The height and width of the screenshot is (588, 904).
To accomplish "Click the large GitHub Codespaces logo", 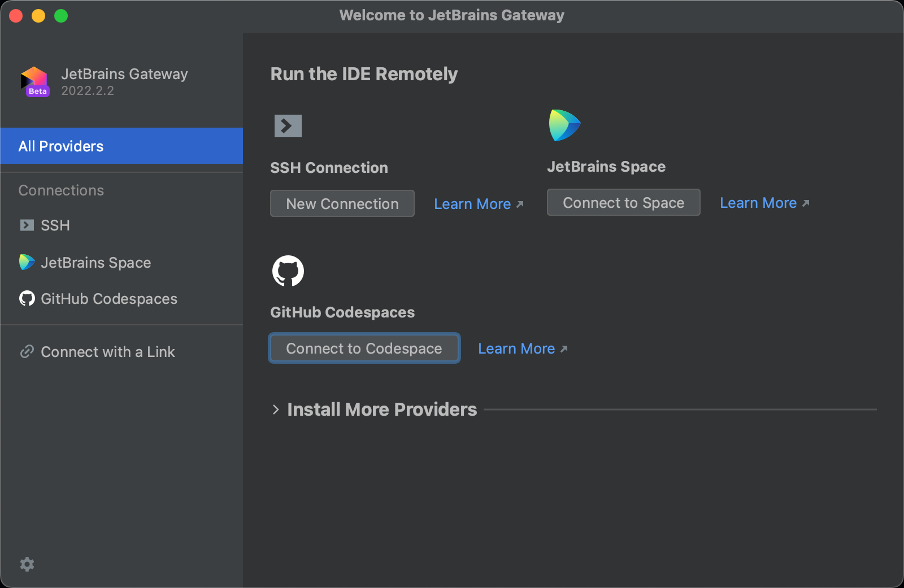I will click(288, 271).
